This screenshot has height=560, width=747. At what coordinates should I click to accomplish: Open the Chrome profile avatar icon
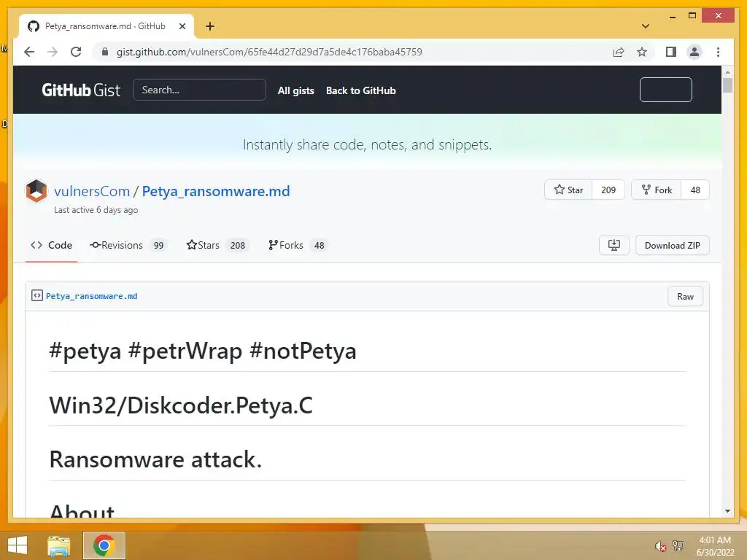[x=694, y=52]
